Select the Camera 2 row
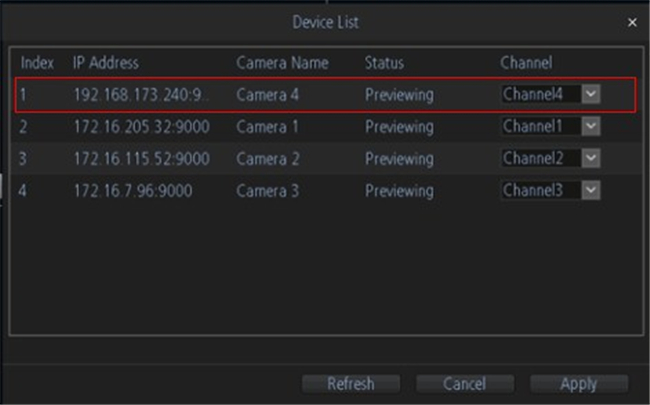 [325, 158]
